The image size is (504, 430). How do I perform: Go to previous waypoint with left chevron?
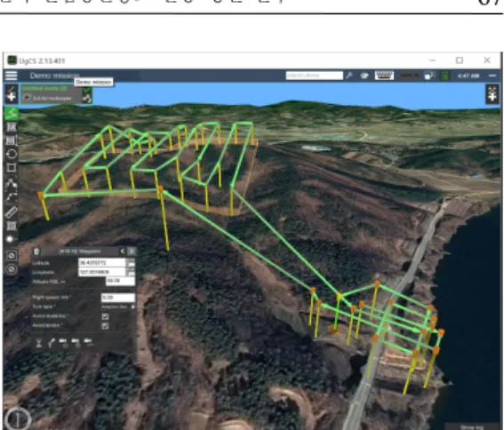(x=122, y=251)
